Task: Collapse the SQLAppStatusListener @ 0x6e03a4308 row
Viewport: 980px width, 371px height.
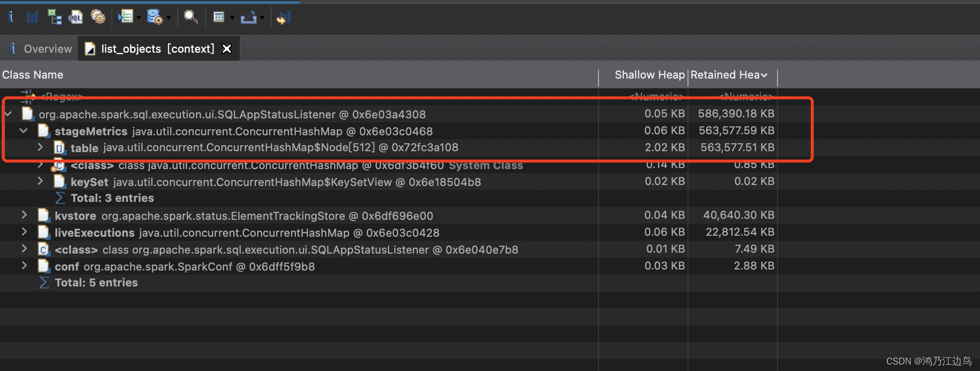Action: pos(8,114)
